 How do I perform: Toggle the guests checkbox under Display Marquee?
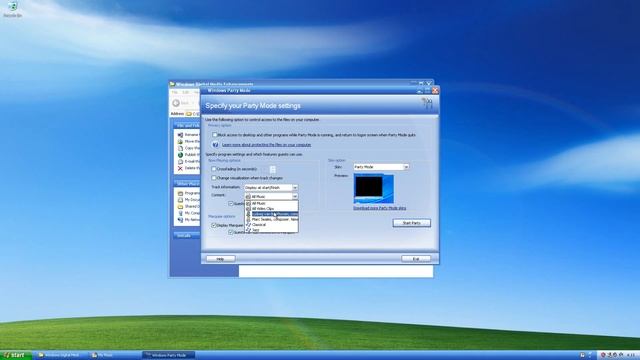tap(231, 232)
